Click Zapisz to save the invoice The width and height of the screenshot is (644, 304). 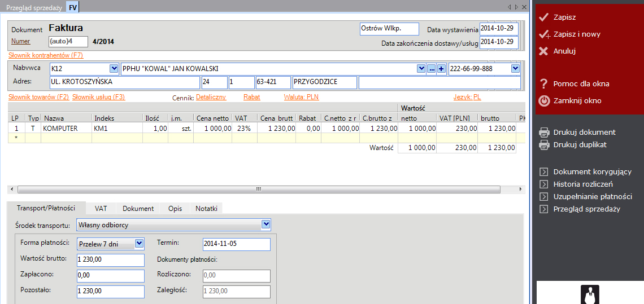[x=565, y=17]
